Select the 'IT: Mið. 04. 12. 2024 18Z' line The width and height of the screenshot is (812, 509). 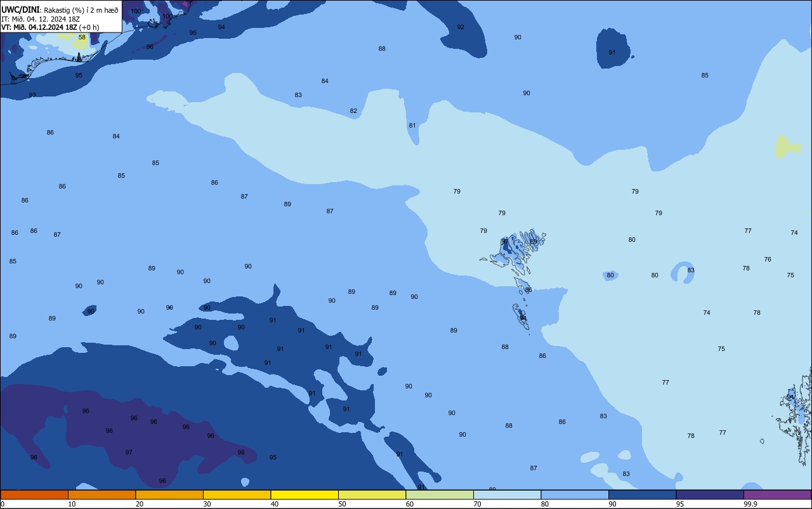[x=41, y=18]
